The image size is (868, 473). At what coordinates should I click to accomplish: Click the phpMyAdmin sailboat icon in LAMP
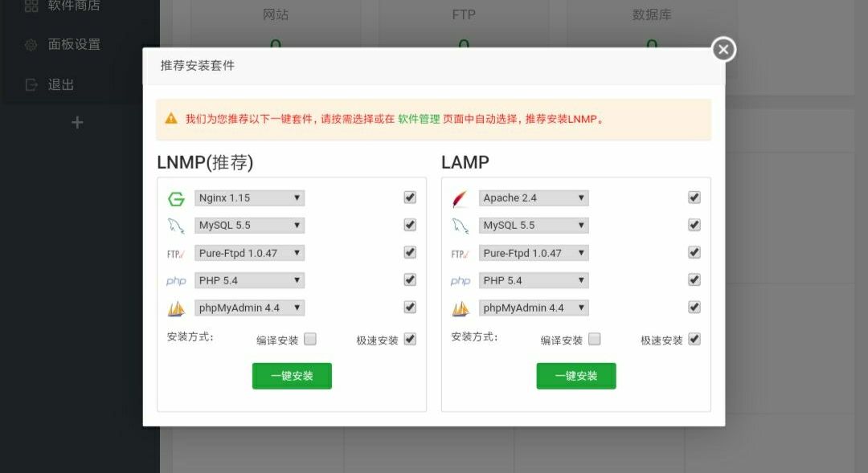(461, 308)
